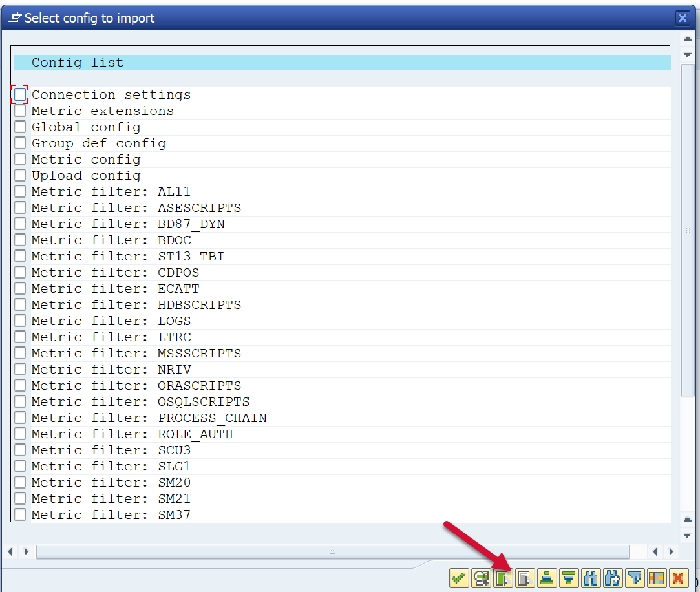Select the Metric filter: HDBSCRIPTS checkbox

pos(20,305)
